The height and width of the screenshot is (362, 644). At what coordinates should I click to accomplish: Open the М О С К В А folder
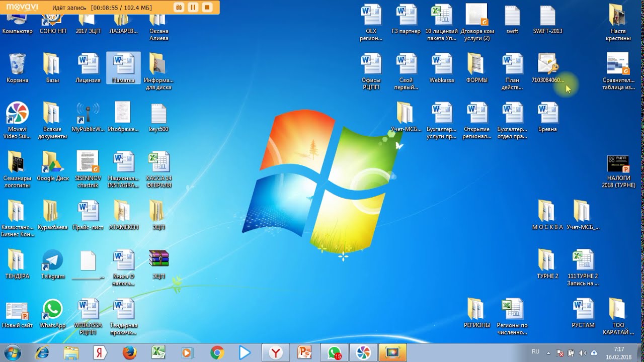[547, 215]
